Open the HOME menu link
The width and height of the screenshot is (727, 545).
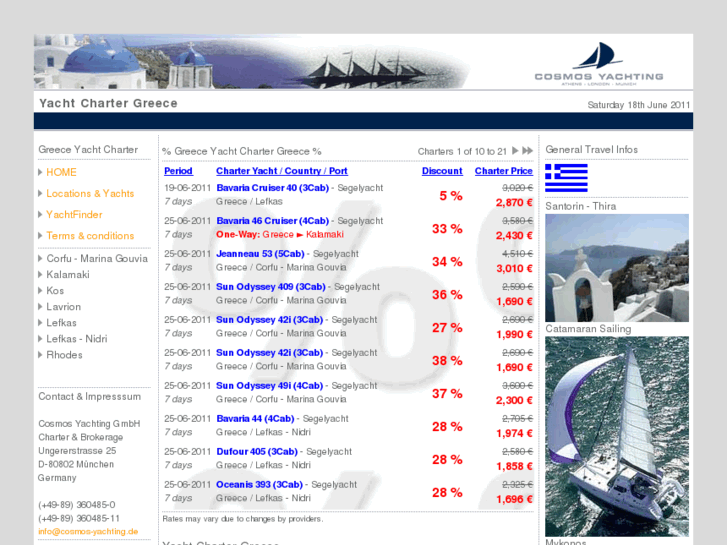[x=61, y=173]
